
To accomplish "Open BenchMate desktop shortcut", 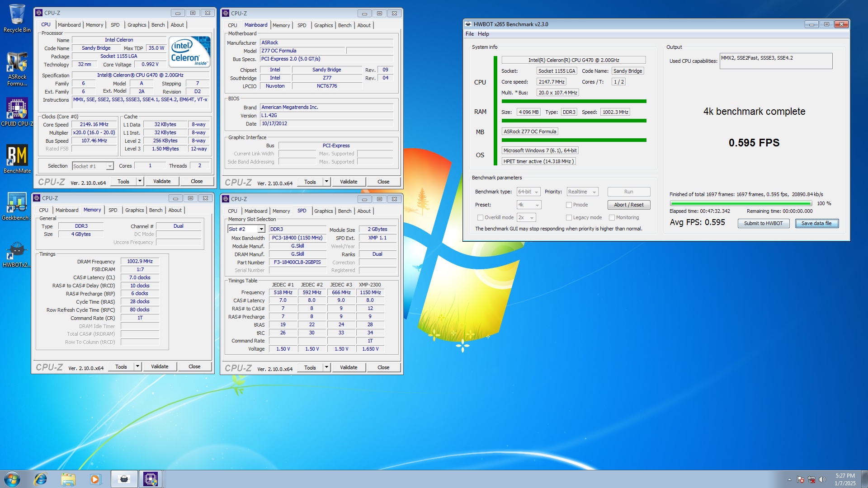I will click(x=17, y=159).
